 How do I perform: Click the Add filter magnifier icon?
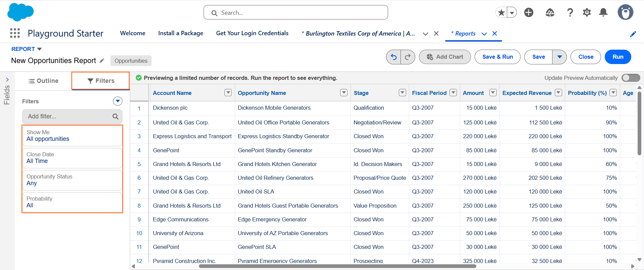tap(115, 116)
